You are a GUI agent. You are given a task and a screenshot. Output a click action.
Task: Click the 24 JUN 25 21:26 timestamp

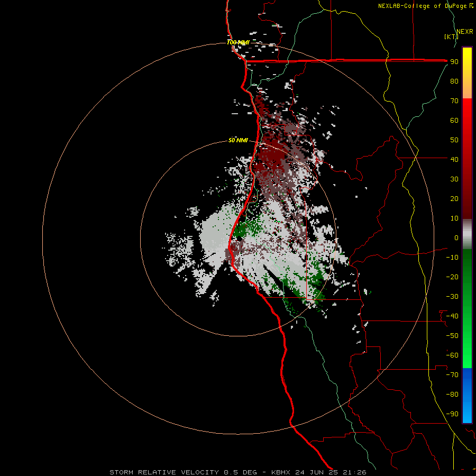pos(331,472)
